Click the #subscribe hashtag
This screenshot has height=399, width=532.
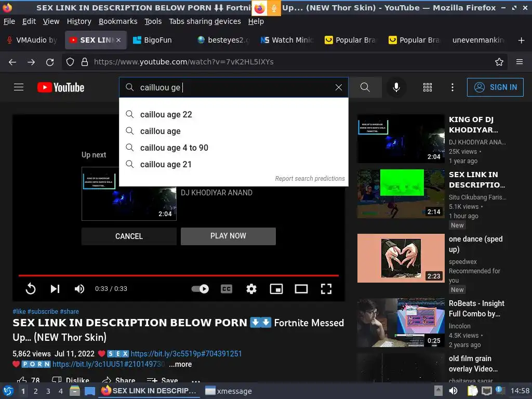coord(43,312)
